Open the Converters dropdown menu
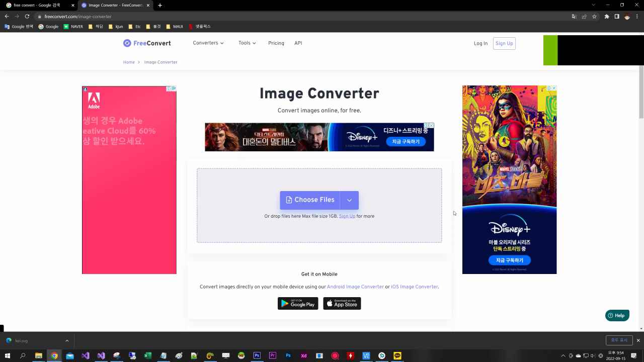This screenshot has height=362, width=644. [208, 43]
